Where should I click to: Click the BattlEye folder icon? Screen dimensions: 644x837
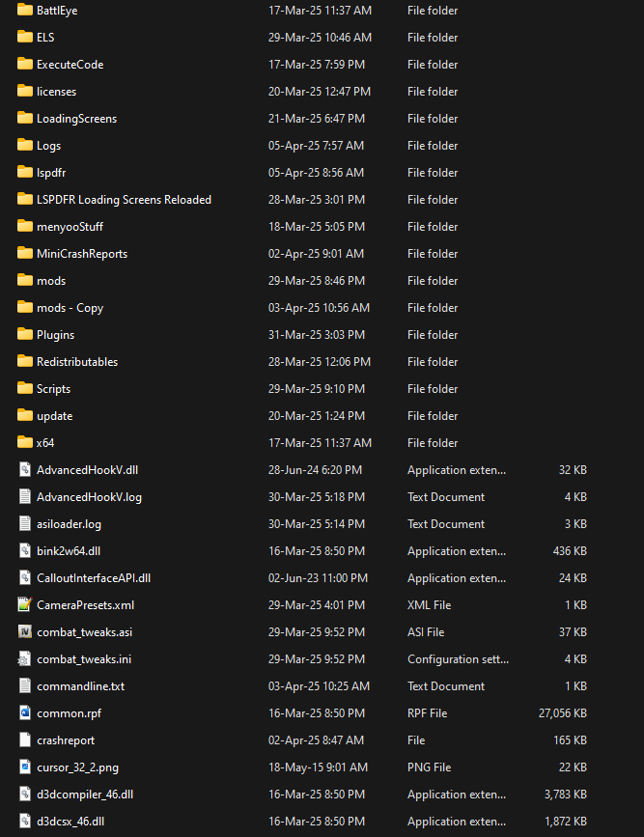click(24, 10)
